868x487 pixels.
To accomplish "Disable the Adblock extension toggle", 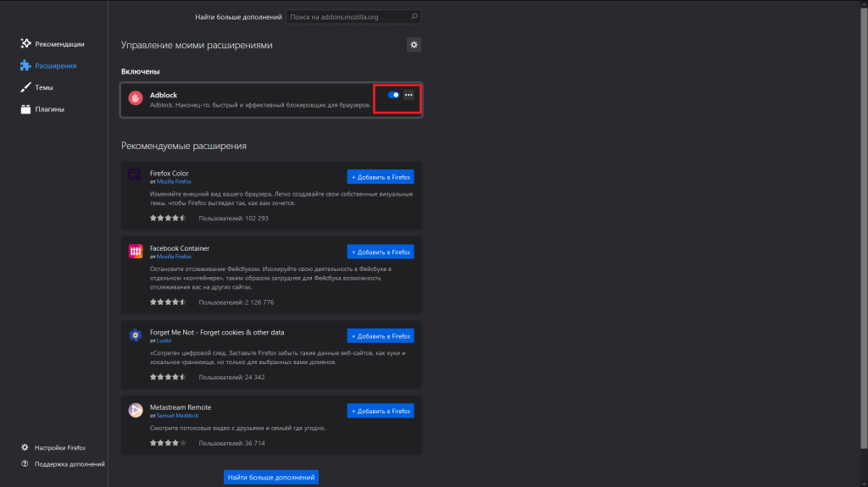I will tap(393, 95).
